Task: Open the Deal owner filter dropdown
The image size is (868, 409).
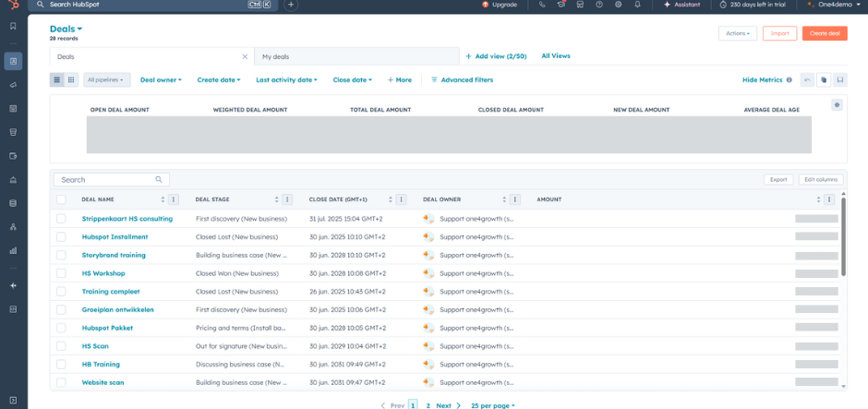Action: (x=161, y=80)
